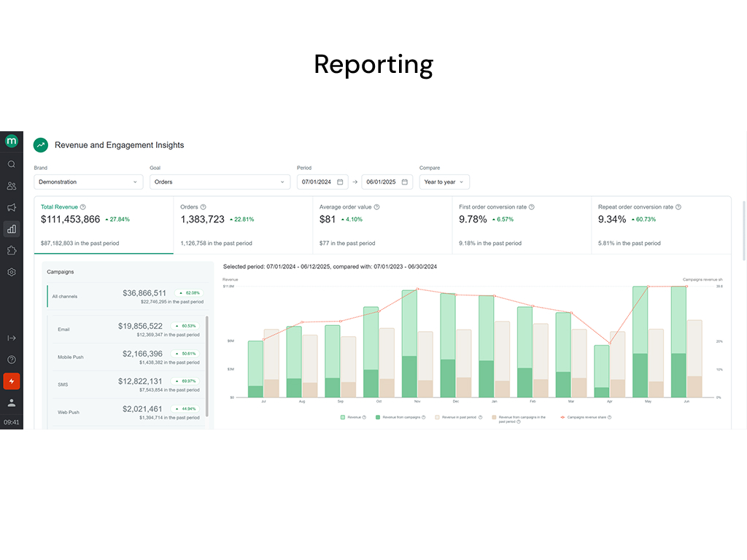Select the SMS row in Campaigns panel
The height and width of the screenshot is (560, 747).
coord(125,384)
